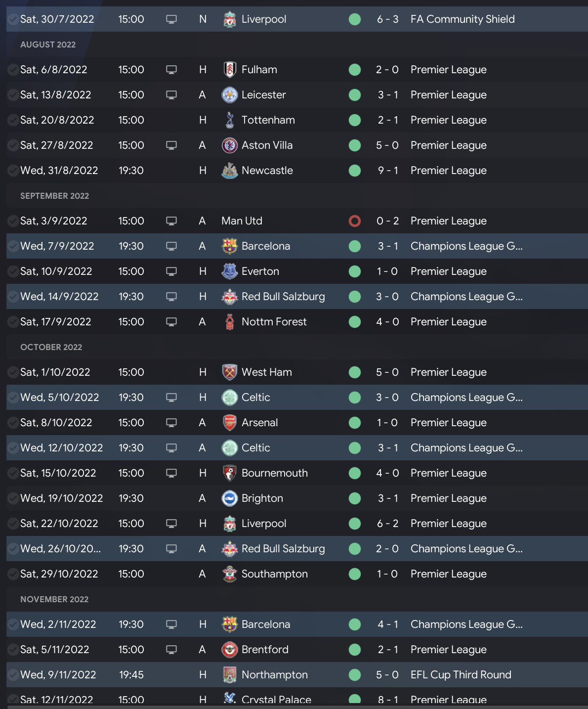
Task: Open the 9 - 1 Newcastle match result
Action: [x=388, y=171]
